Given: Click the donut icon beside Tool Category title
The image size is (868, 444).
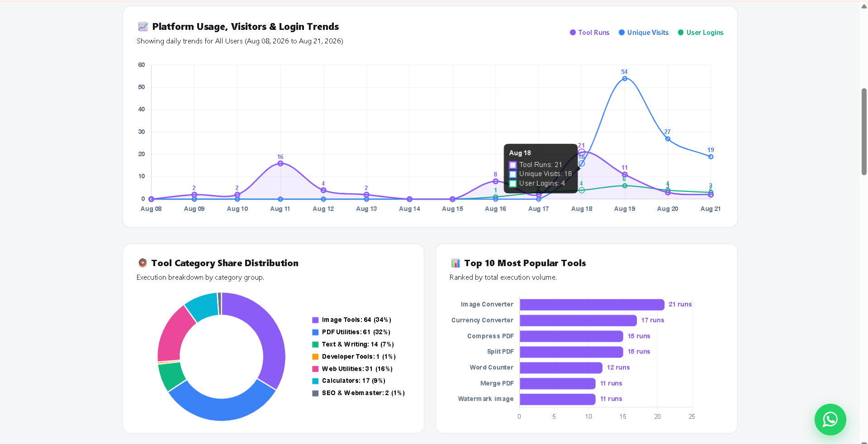Looking at the screenshot, I should point(142,263).
